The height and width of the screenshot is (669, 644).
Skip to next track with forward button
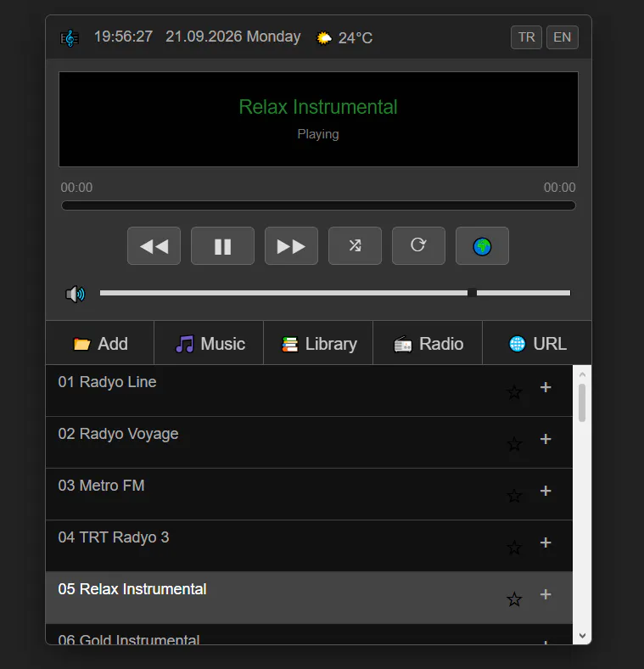291,245
